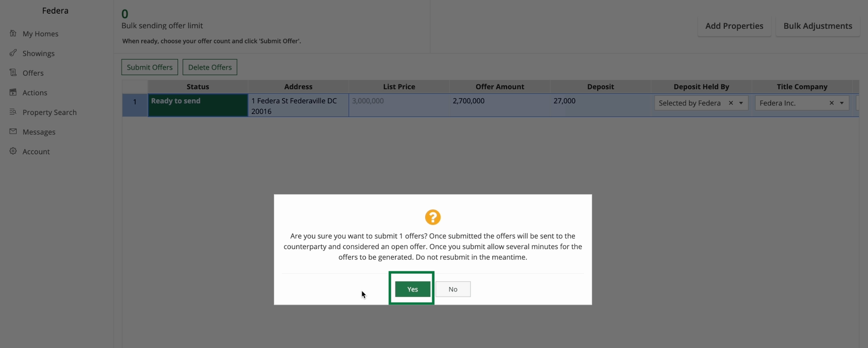Screen dimensions: 868x348
Task: Click the Account gear icon
Action: (13, 151)
